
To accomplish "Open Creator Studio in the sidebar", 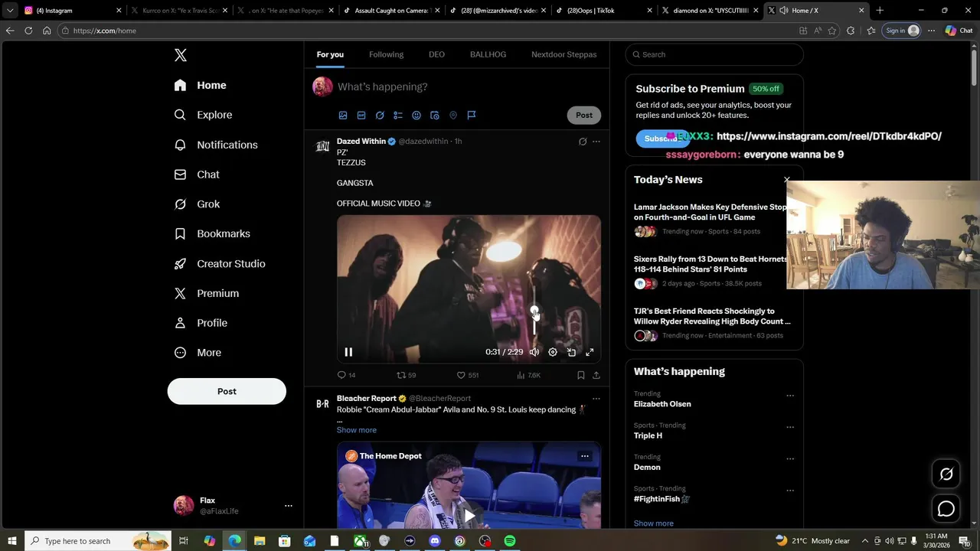I will [220, 263].
